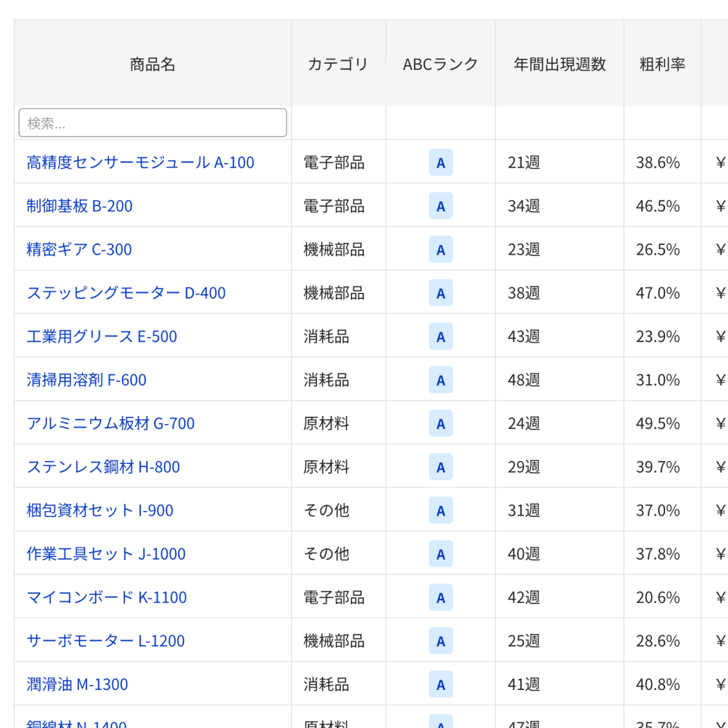Click the A rank badge for H-800 row

click(441, 466)
